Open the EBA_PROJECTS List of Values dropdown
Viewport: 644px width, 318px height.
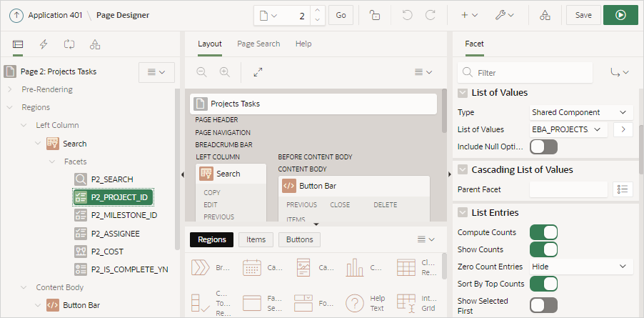tap(568, 129)
